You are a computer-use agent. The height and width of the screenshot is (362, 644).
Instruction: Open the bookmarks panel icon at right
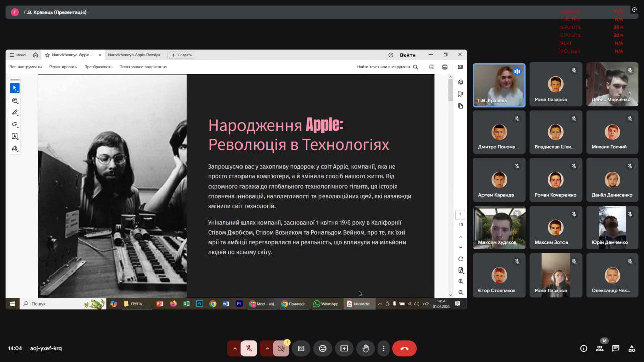pos(460,94)
